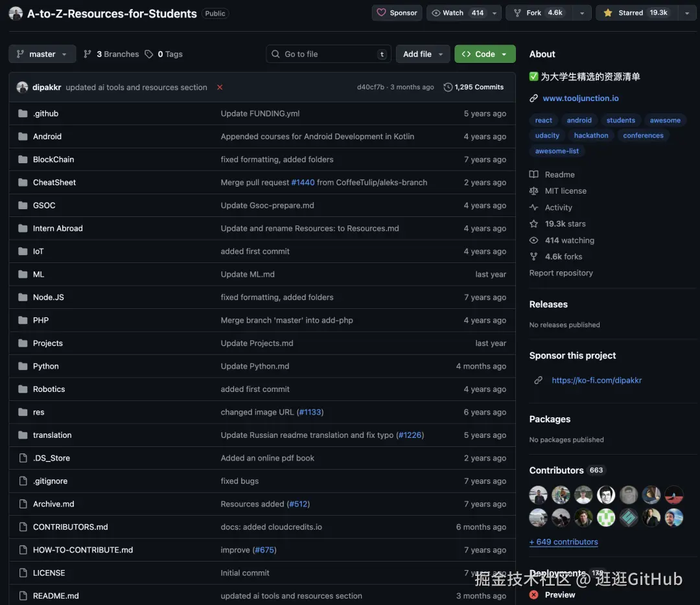
Task: Open the CONTRIBUTORS.md file
Action: click(x=71, y=527)
